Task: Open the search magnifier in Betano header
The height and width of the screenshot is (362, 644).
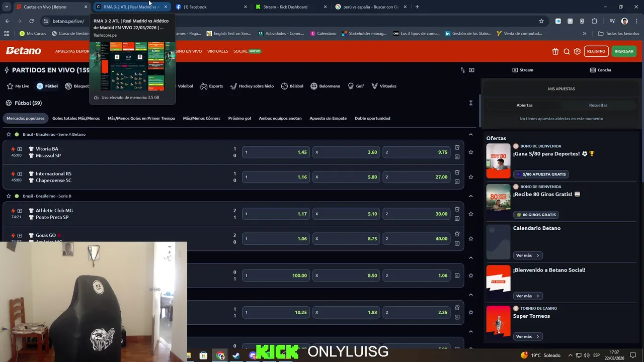Action: [567, 51]
